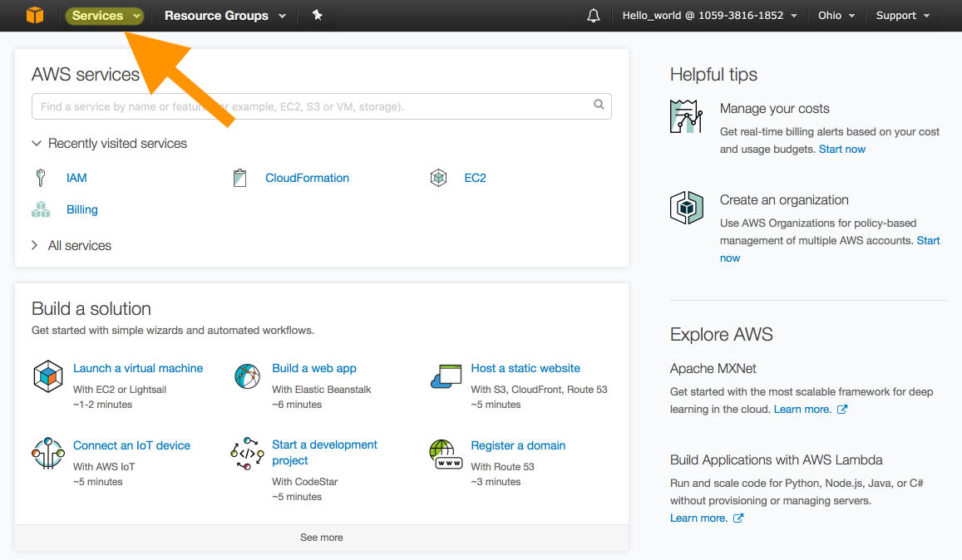Click the With Elastic Beanstalk text
Viewport: 962px width, 560px height.
322,390
